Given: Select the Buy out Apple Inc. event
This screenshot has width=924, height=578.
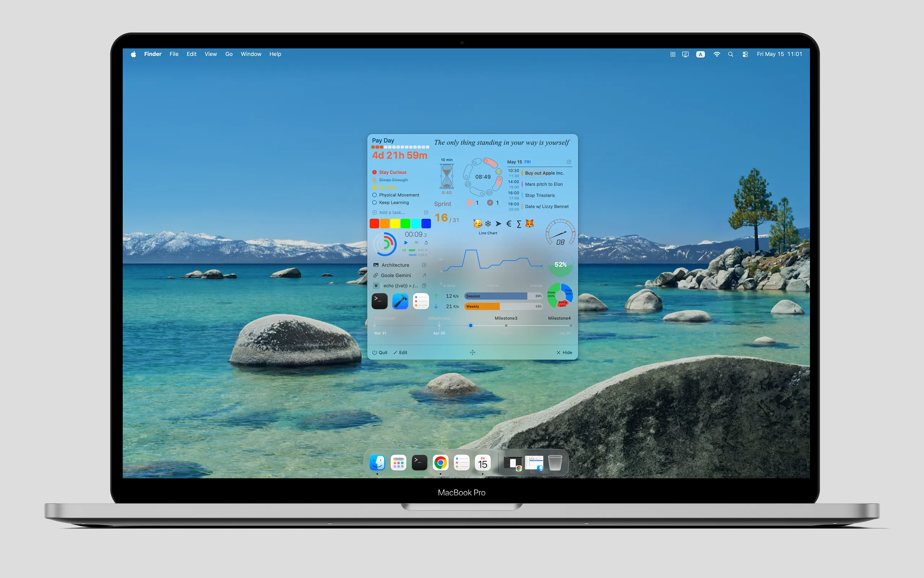Looking at the screenshot, I should (x=544, y=173).
